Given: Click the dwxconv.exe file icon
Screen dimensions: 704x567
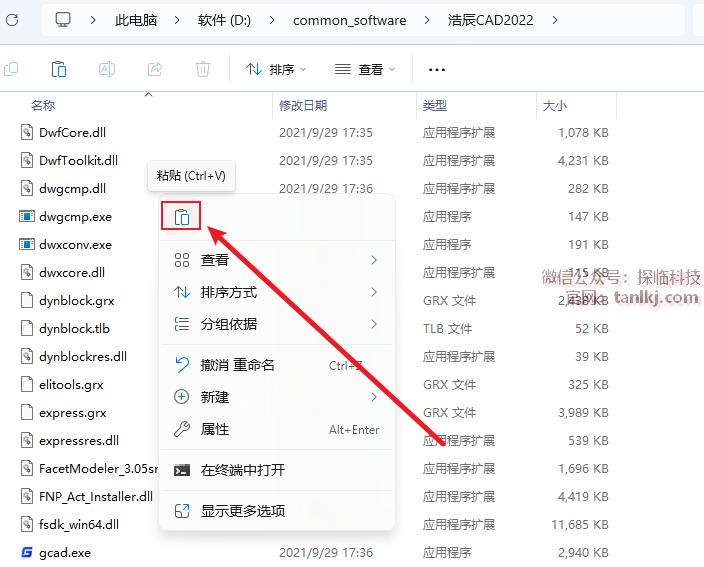Looking at the screenshot, I should point(27,245).
